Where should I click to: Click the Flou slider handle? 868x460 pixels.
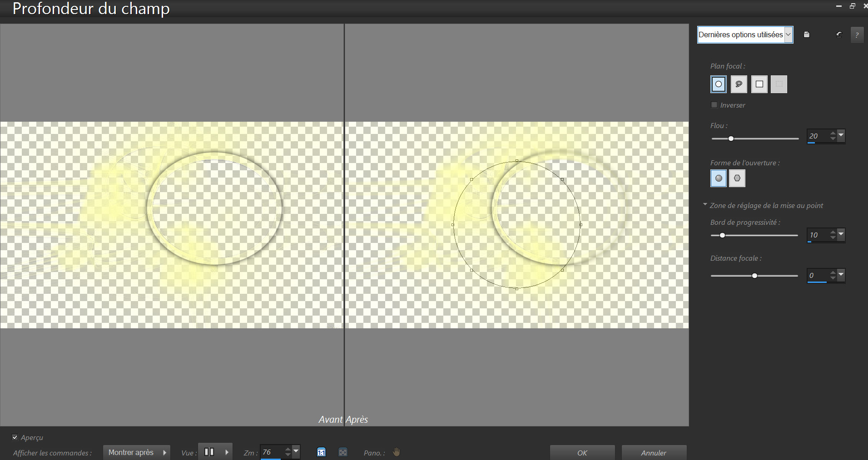tap(731, 138)
